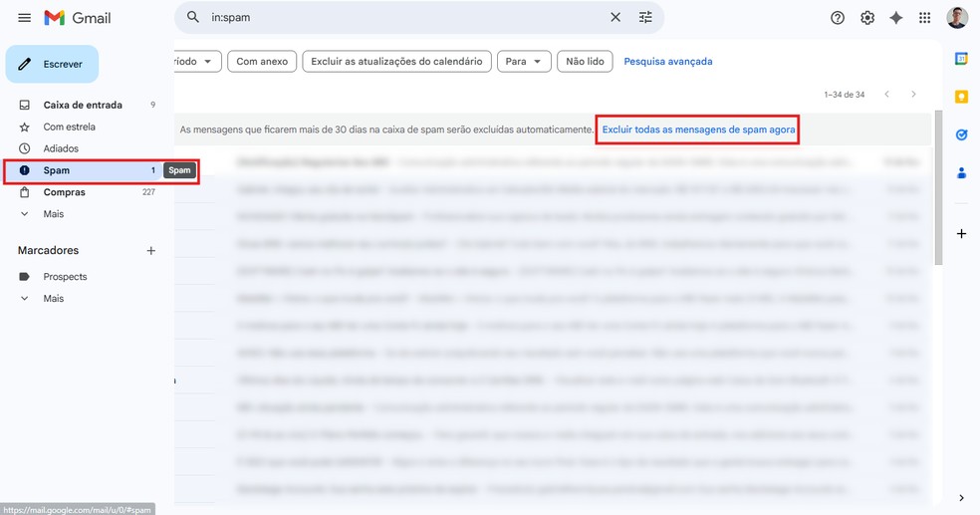The width and height of the screenshot is (980, 515).
Task: Open search options filter icon
Action: [x=645, y=18]
